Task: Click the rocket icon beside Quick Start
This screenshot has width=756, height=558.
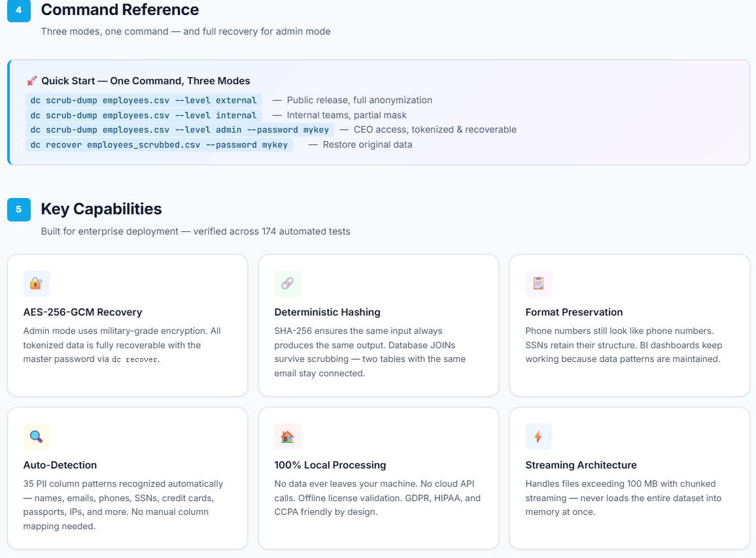Action: coord(32,81)
